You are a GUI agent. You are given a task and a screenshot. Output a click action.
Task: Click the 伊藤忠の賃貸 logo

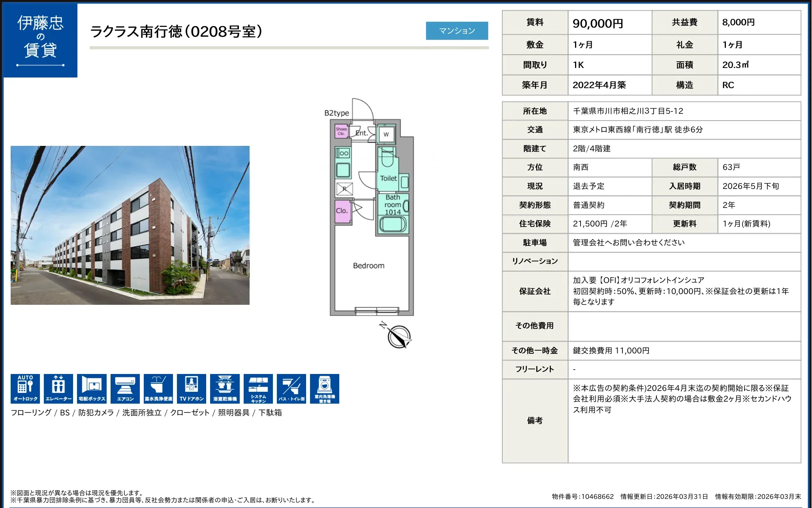coord(41,39)
